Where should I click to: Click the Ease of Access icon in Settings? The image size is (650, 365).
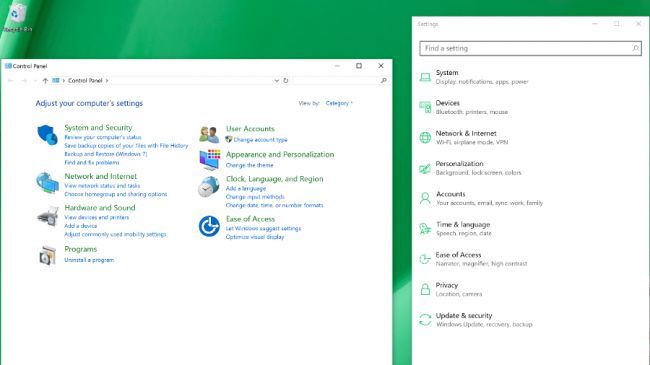pyautogui.click(x=425, y=259)
